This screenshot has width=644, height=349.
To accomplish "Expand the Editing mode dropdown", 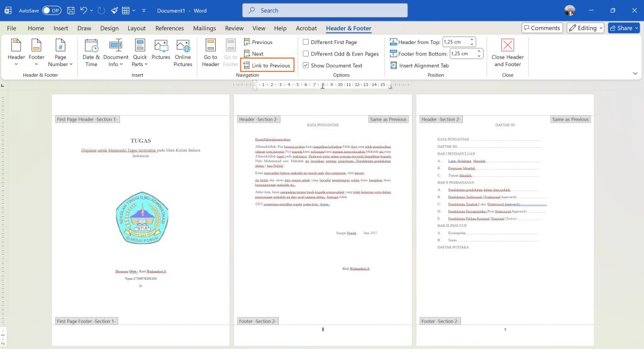I will [x=585, y=28].
